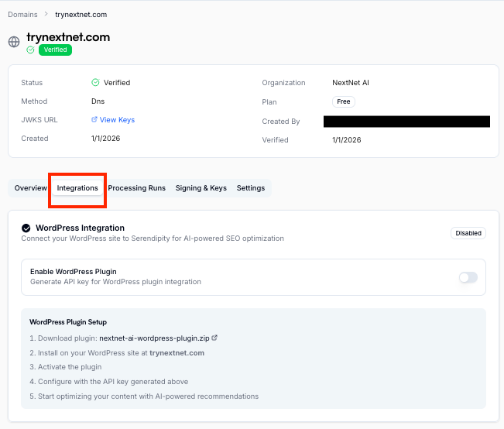Navigate to Domains in the breadcrumb

pos(22,15)
